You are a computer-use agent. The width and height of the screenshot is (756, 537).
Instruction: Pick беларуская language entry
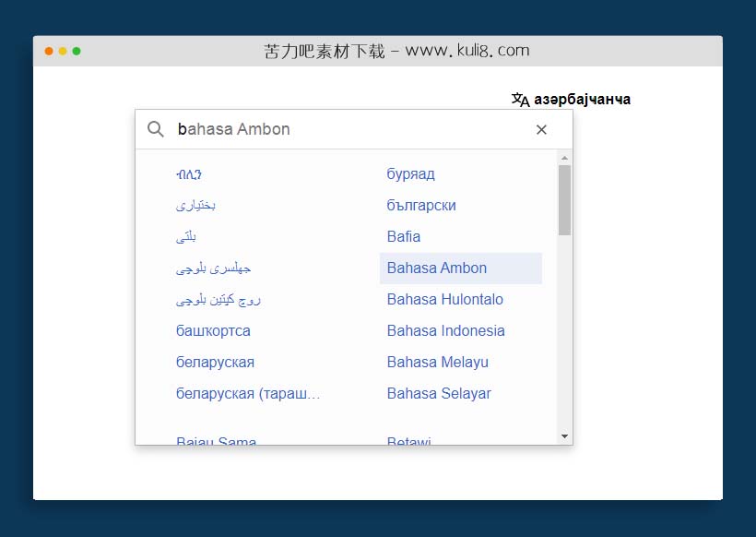pos(215,363)
